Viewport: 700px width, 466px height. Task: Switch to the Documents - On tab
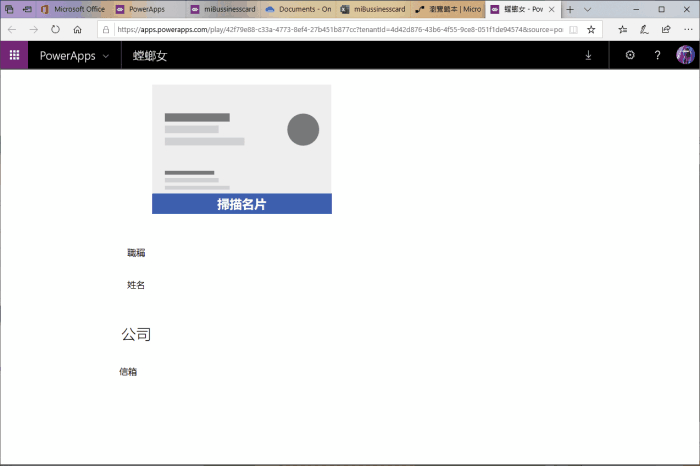(x=298, y=9)
